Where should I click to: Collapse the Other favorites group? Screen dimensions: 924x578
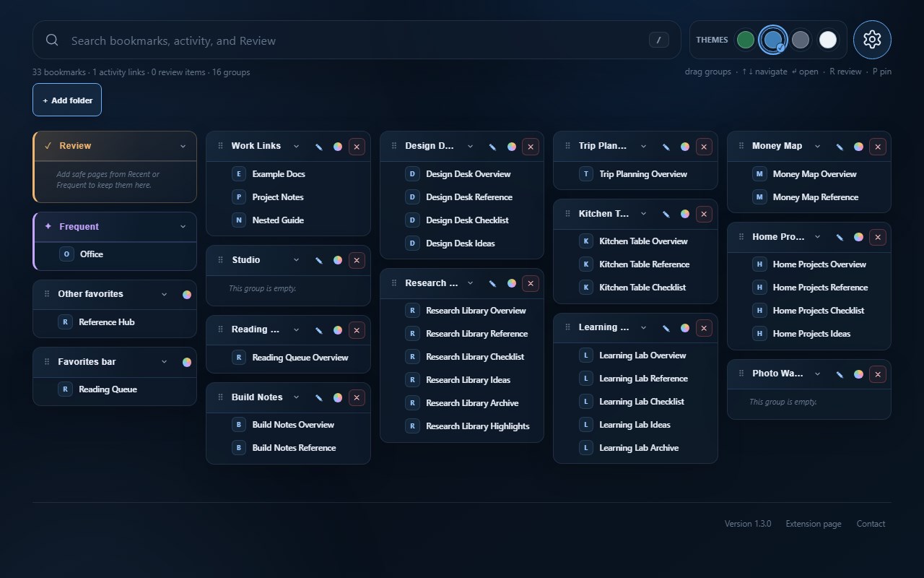coord(164,294)
